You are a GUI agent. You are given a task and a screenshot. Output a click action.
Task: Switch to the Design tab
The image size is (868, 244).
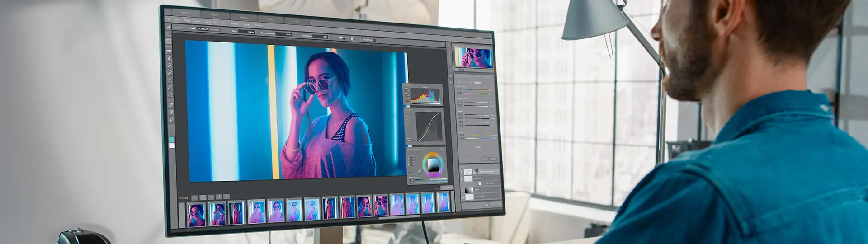(x=244, y=17)
